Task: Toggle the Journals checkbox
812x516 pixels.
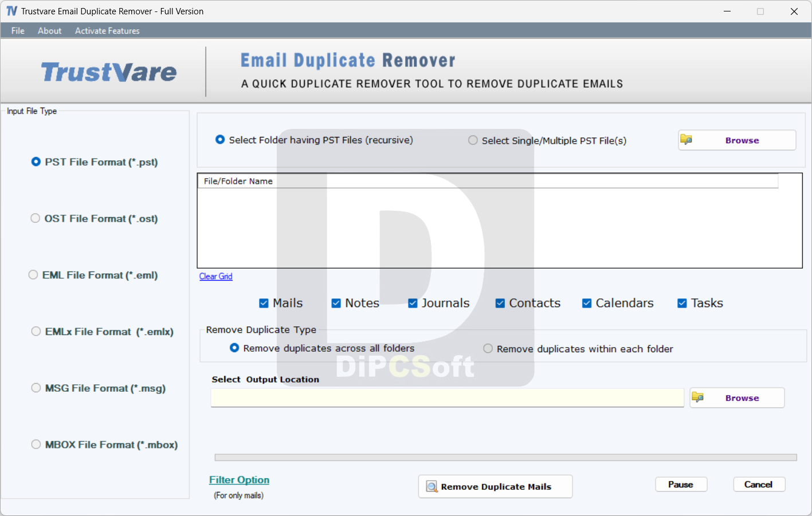Action: click(x=413, y=303)
